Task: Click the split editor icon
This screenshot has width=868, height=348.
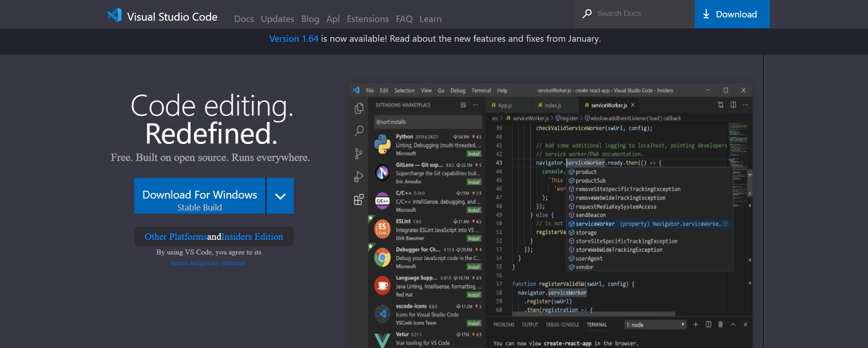Action: pos(733,105)
